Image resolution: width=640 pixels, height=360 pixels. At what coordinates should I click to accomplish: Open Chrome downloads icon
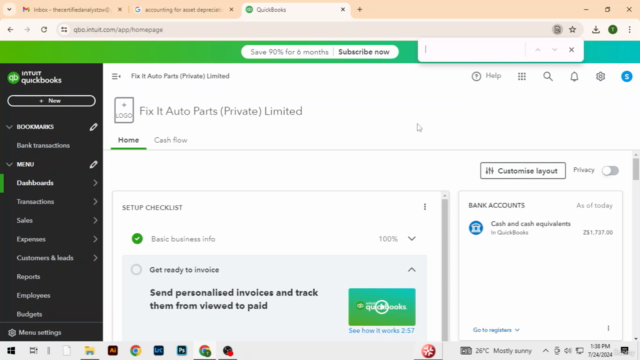click(x=596, y=29)
